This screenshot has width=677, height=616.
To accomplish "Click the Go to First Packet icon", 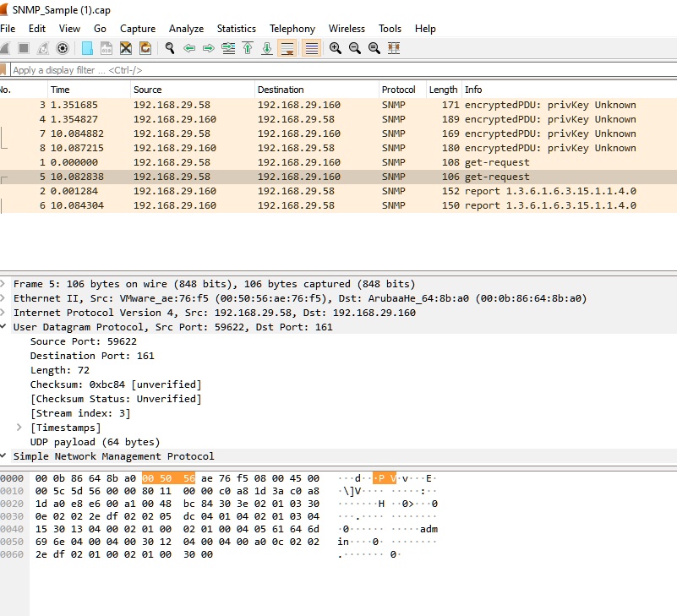I will 247,48.
